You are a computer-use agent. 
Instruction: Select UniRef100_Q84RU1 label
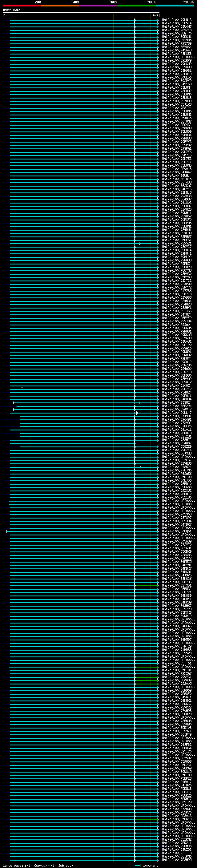[177, 230]
